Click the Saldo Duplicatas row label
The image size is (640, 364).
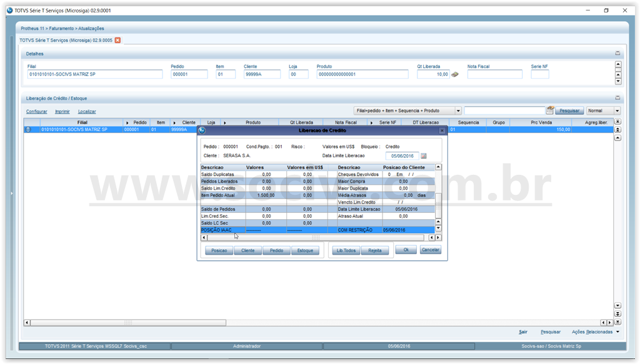[x=217, y=174]
